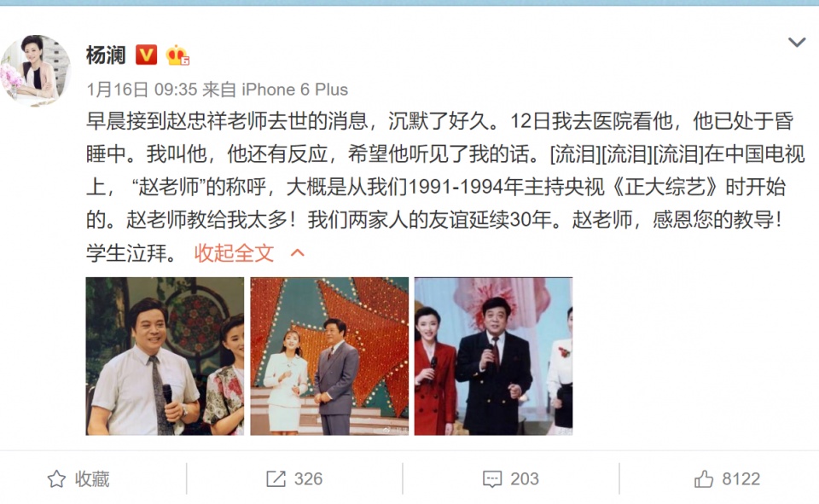
Task: Open the post timestamp 1月16日 09:35
Action: [142, 90]
